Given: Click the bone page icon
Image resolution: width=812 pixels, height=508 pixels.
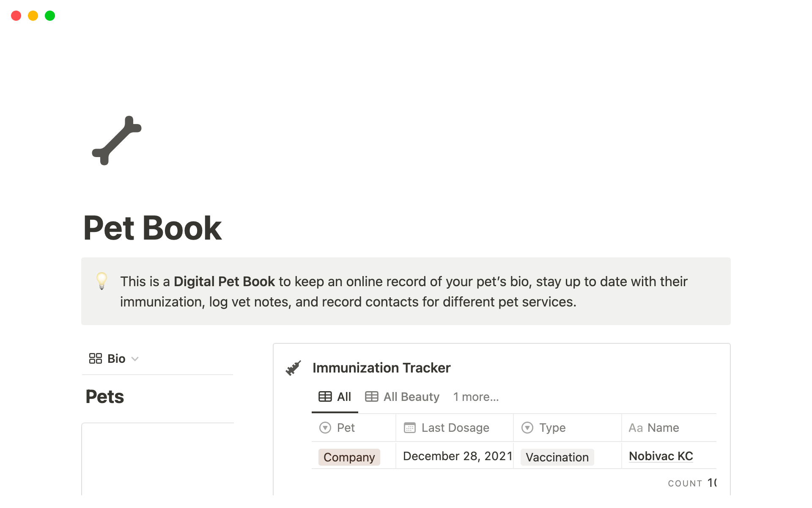Looking at the screenshot, I should [117, 141].
